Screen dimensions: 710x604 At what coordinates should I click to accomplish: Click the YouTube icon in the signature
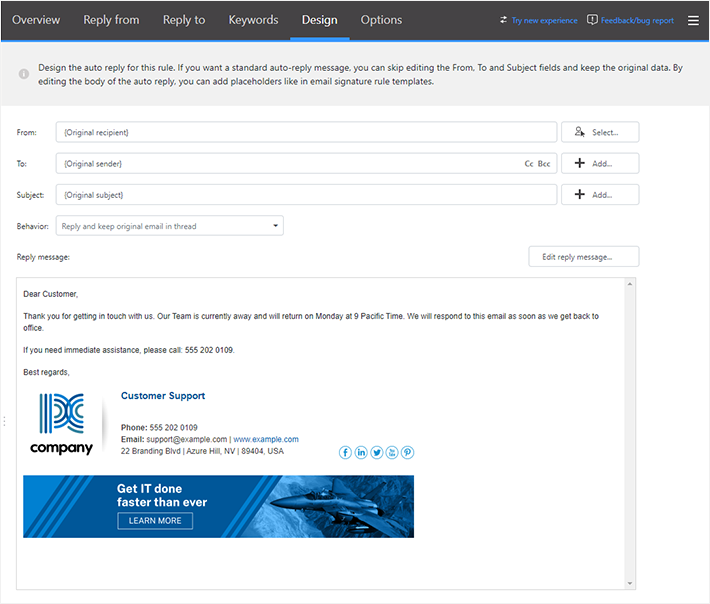tap(392, 452)
